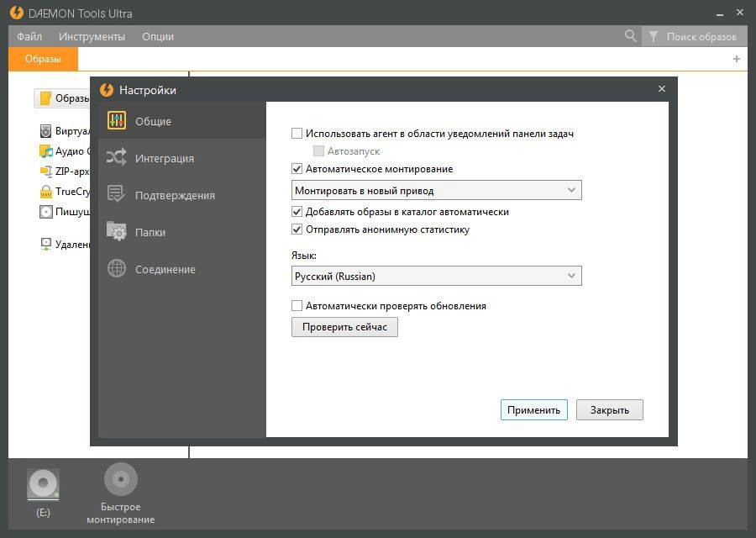Click the filter funnel icon
756x538 pixels.
click(x=654, y=37)
